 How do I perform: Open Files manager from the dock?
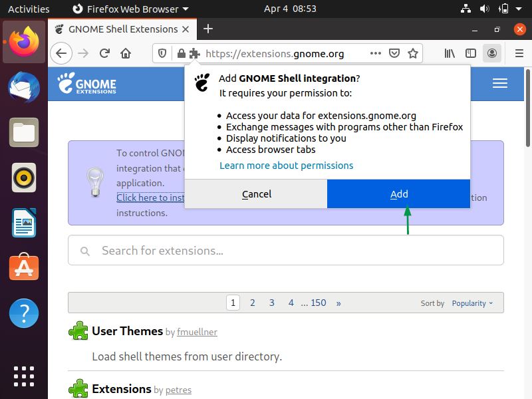(x=24, y=132)
